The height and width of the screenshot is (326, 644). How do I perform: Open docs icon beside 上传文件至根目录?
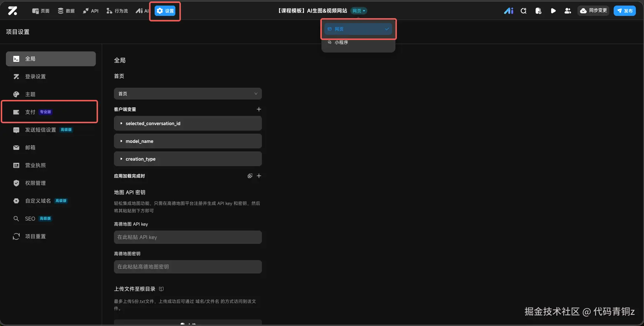(x=161, y=289)
